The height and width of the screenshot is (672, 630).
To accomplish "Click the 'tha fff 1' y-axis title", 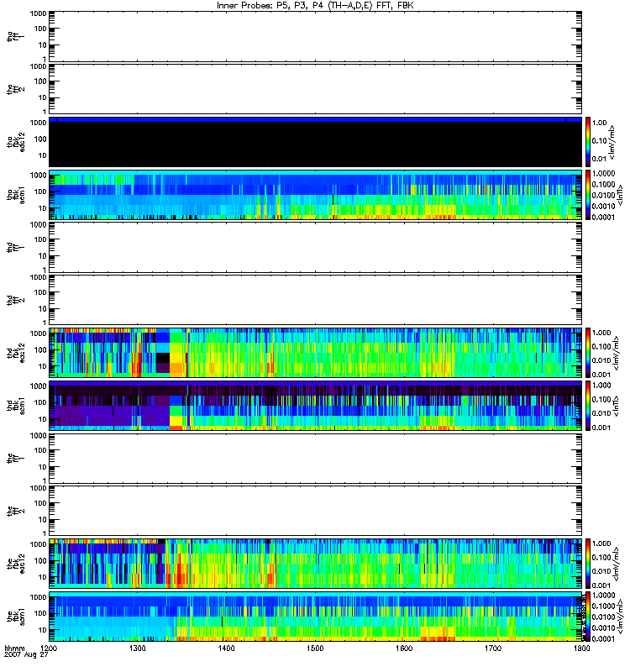I will click(x=16, y=36).
